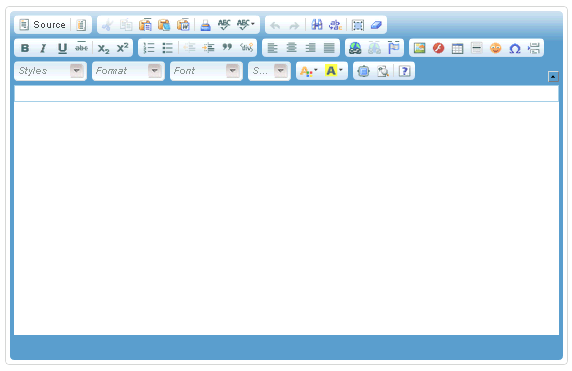Open the Find binoculars tool
Image resolution: width=572 pixels, height=371 pixels.
pos(317,25)
